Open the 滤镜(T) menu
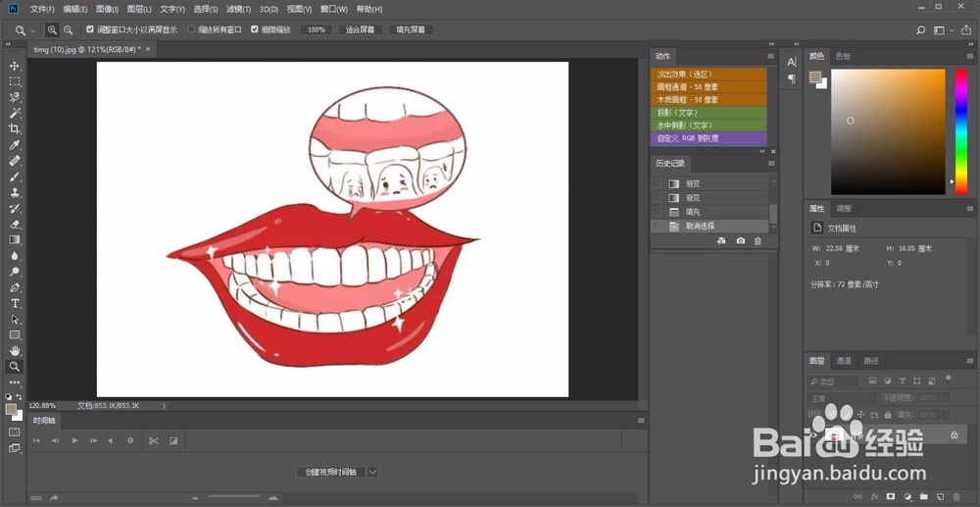Screen dimensions: 980x507 [x=239, y=10]
